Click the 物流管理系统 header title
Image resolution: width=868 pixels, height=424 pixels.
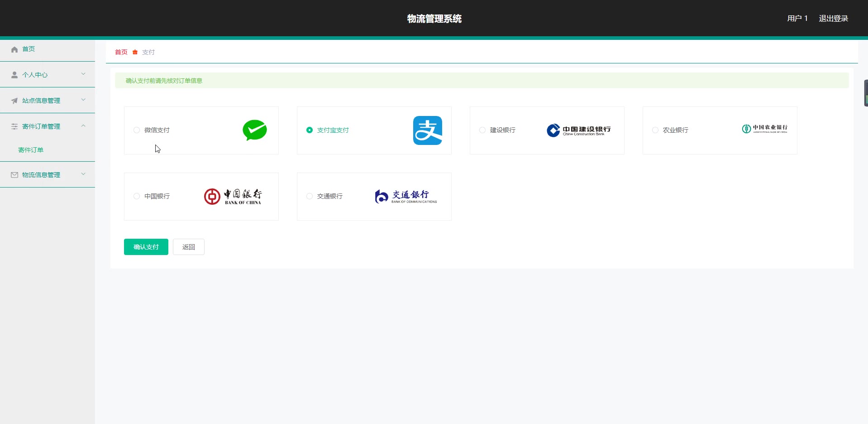434,19
